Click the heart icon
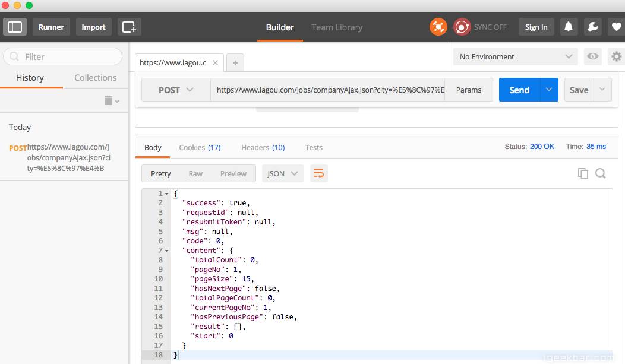The image size is (625, 364). (x=616, y=27)
